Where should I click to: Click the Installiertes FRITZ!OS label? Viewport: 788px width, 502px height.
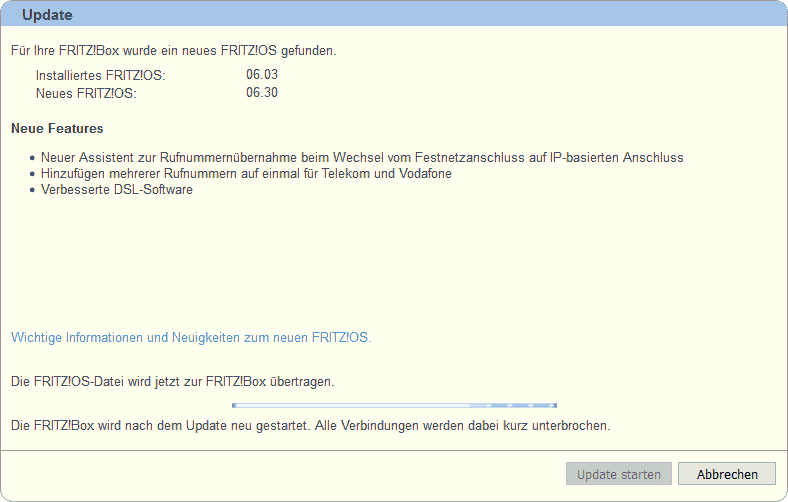point(101,75)
